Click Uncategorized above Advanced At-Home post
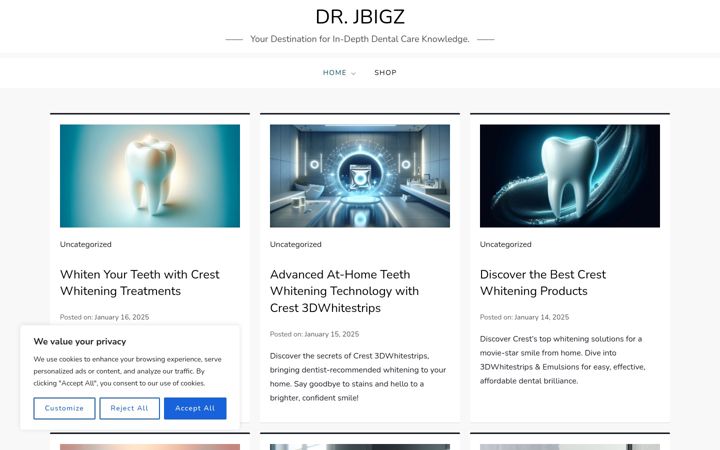Image resolution: width=720 pixels, height=450 pixels. click(295, 244)
